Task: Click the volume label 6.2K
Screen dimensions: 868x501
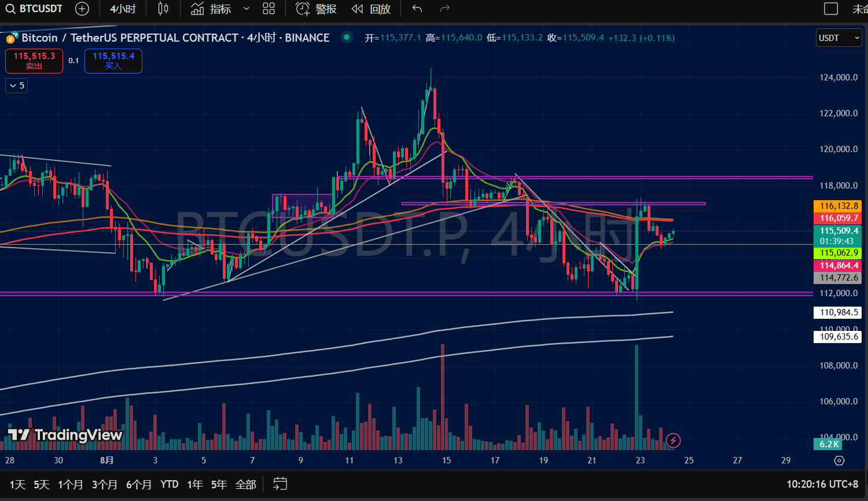Action: coord(828,444)
